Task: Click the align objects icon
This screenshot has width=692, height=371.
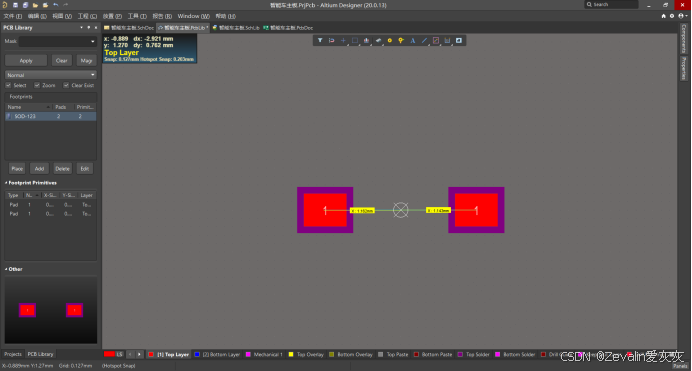Action: tap(366, 41)
